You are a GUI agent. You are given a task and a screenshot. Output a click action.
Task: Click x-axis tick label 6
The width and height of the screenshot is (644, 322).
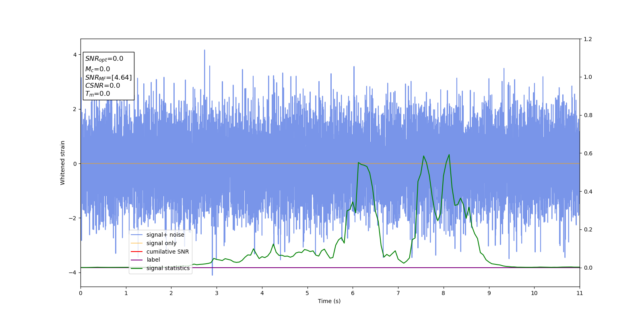353,293
